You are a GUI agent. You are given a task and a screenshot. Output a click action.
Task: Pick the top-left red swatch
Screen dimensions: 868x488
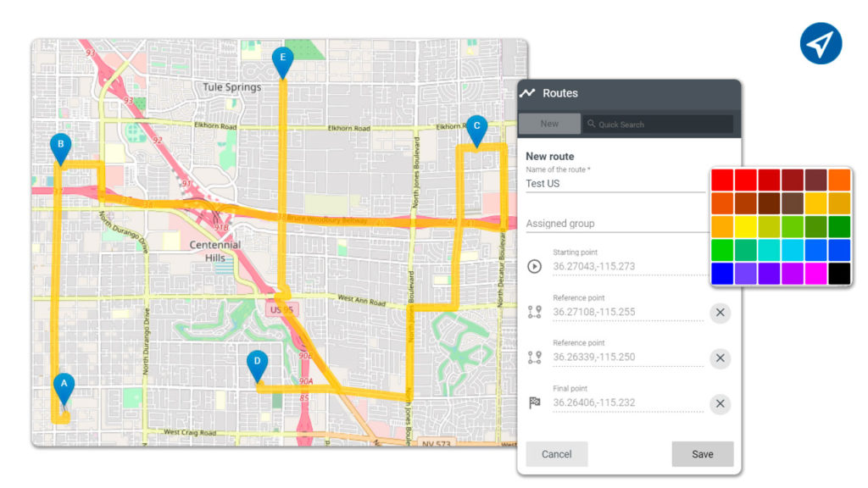[x=722, y=180]
